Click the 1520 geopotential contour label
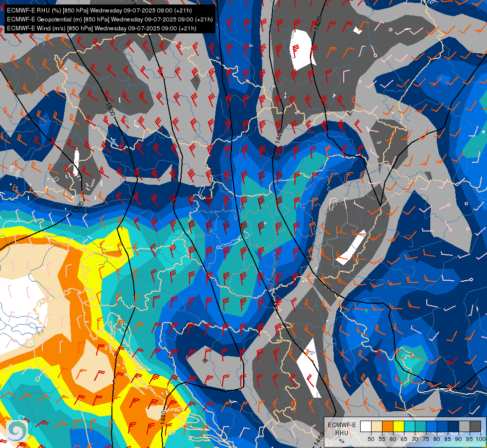Image resolution: width=487 pixels, height=448 pixels. (78, 208)
